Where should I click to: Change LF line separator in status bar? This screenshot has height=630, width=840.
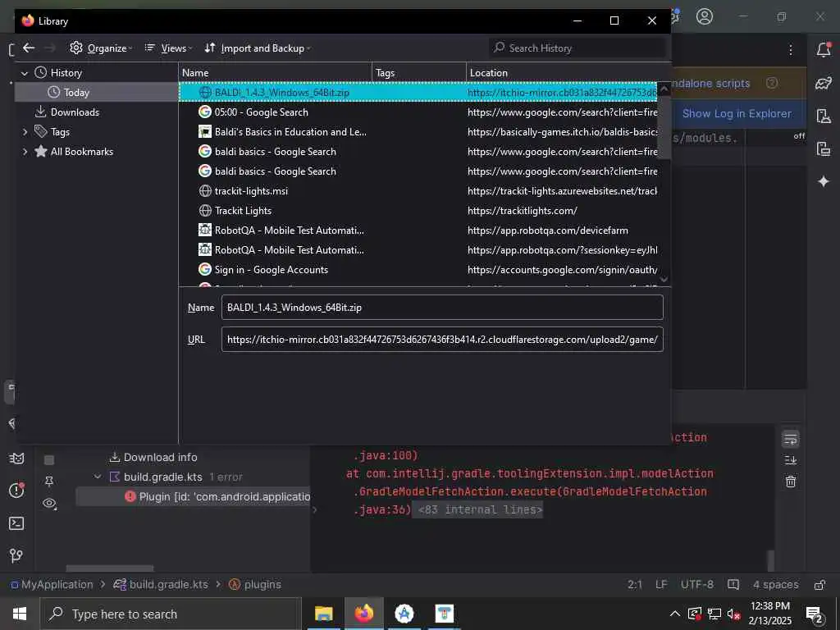click(662, 584)
